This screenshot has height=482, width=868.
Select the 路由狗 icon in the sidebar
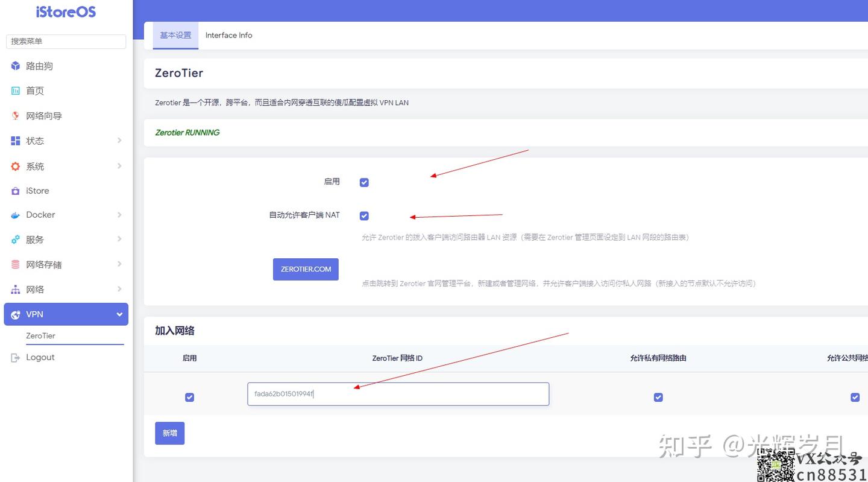click(15, 66)
